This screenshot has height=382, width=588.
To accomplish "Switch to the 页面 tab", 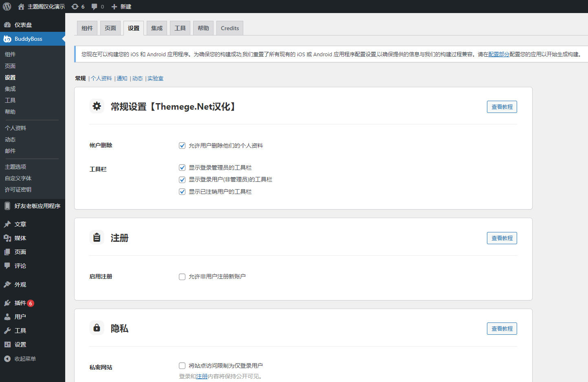I will click(110, 28).
